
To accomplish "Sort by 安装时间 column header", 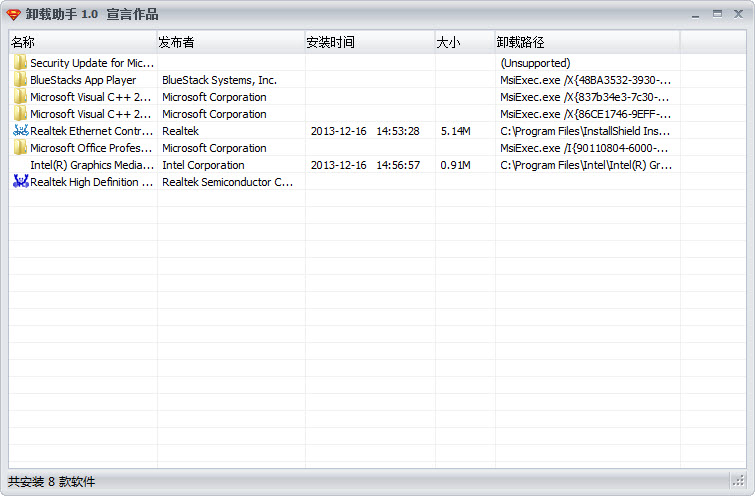I will tap(370, 42).
